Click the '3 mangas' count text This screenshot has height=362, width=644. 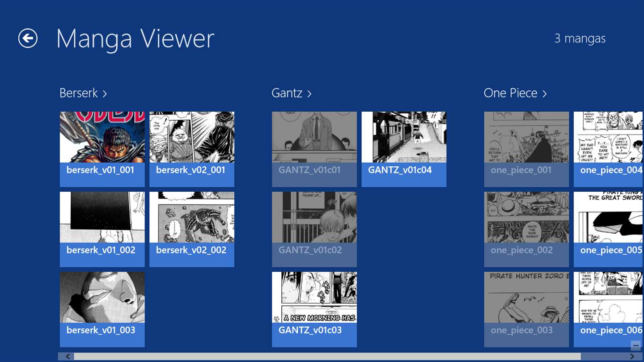(x=580, y=38)
